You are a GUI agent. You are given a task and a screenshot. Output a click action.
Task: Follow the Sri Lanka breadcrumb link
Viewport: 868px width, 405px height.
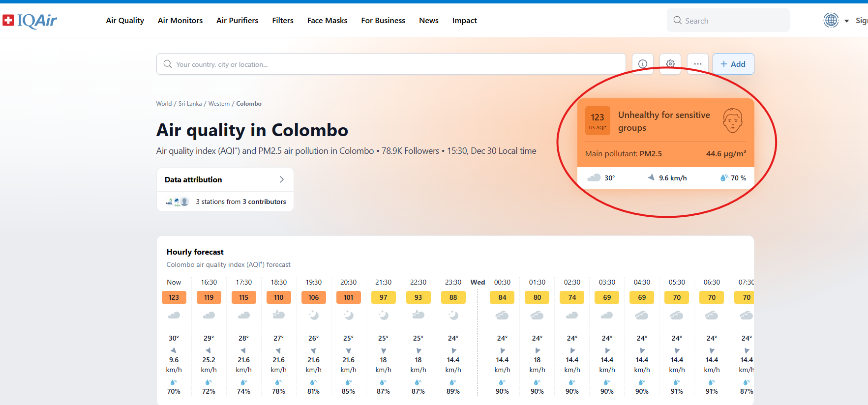190,104
